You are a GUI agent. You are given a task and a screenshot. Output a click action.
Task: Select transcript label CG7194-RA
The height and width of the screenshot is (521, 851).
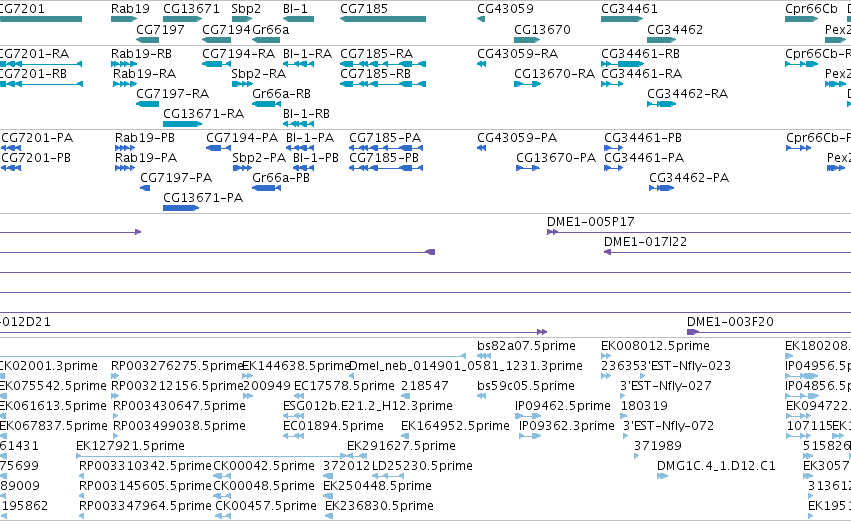[x=238, y=54]
